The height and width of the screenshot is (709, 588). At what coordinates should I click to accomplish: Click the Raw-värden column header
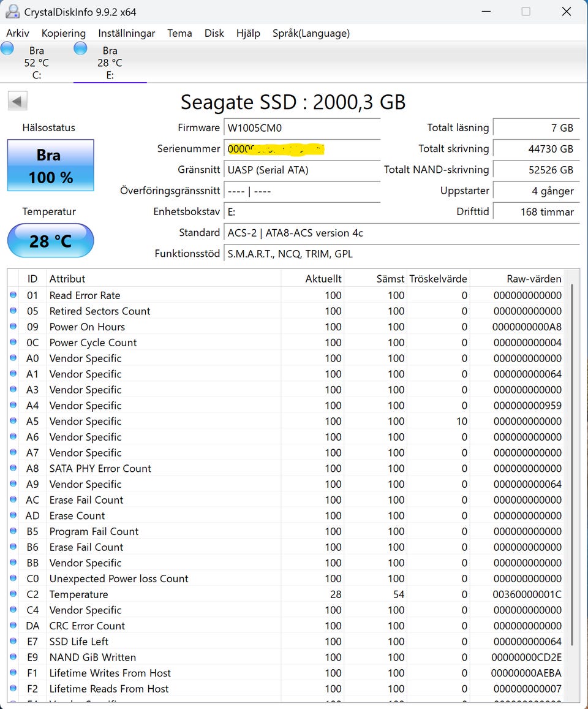517,279
